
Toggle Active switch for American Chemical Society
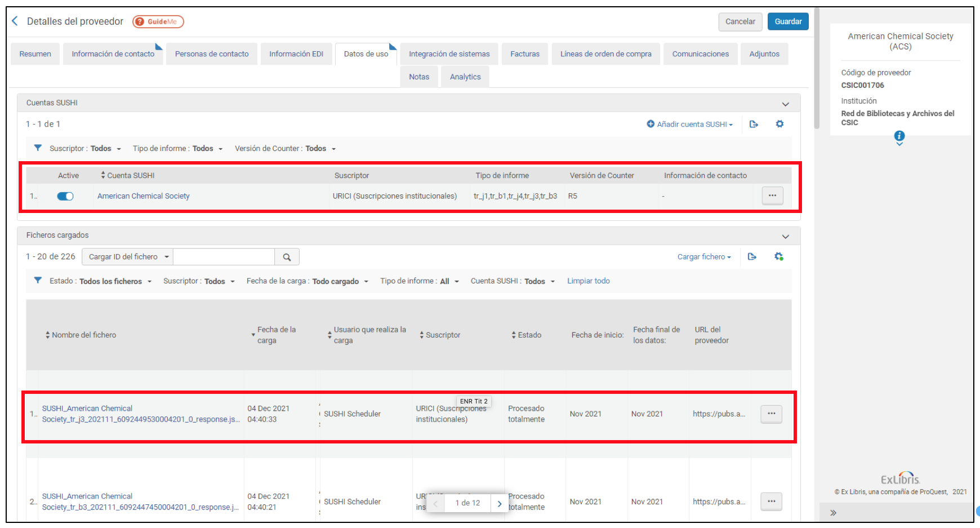tap(65, 196)
